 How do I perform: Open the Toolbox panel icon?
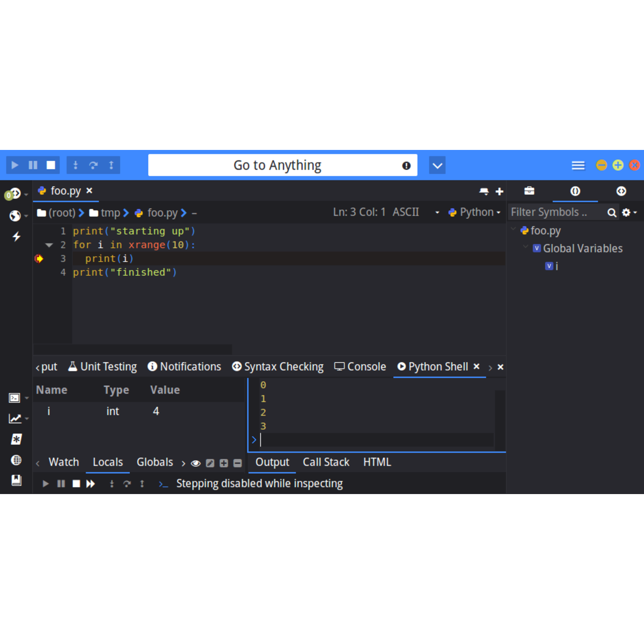click(529, 191)
